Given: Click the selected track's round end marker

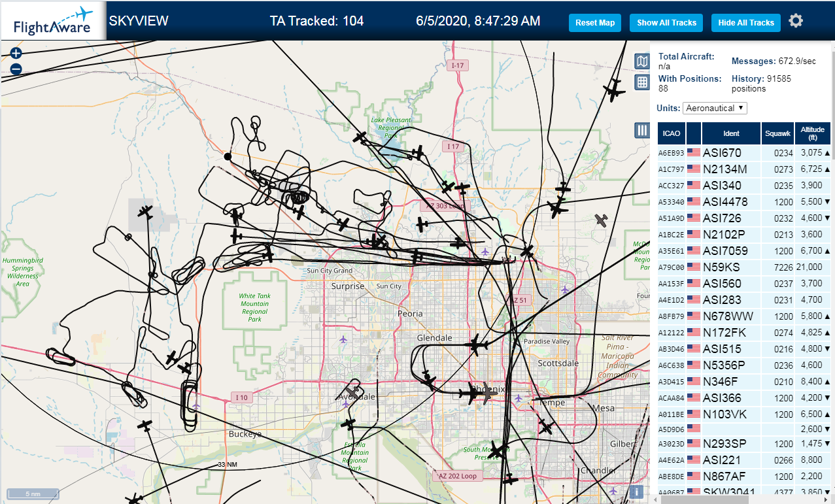Looking at the screenshot, I should pos(228,156).
